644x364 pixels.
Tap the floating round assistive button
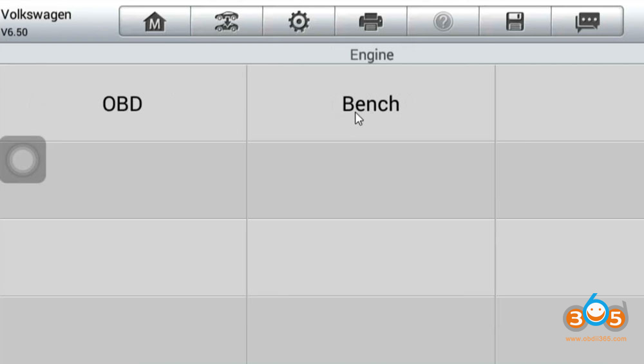click(x=23, y=160)
